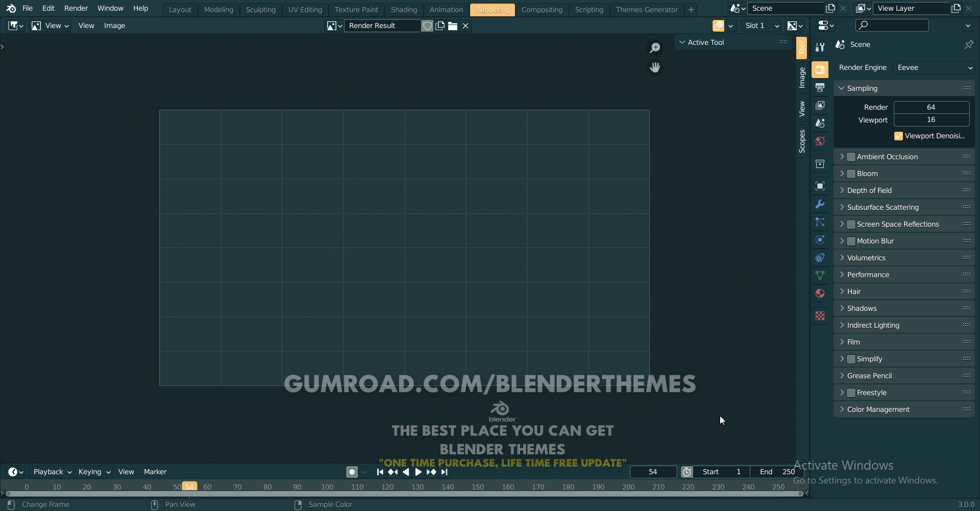
Task: Open the Render menu
Action: pyautogui.click(x=76, y=8)
